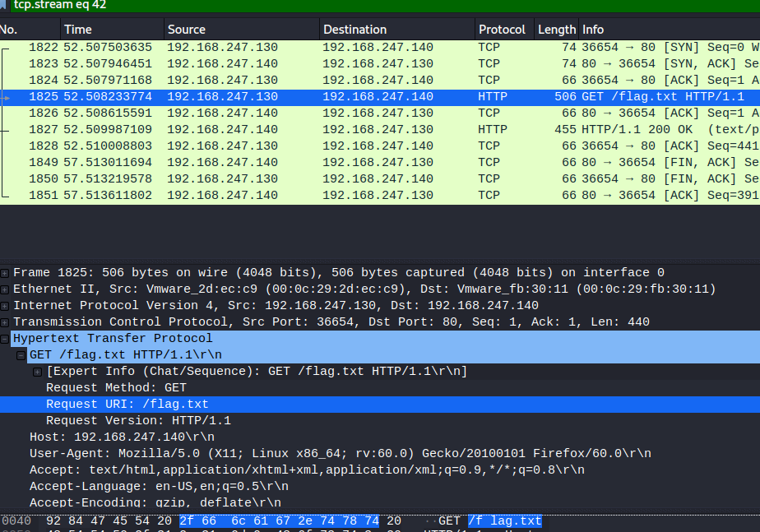Expand the Expert Info (Chat/Sequence) item
The width and height of the screenshot is (760, 532).
pos(38,372)
